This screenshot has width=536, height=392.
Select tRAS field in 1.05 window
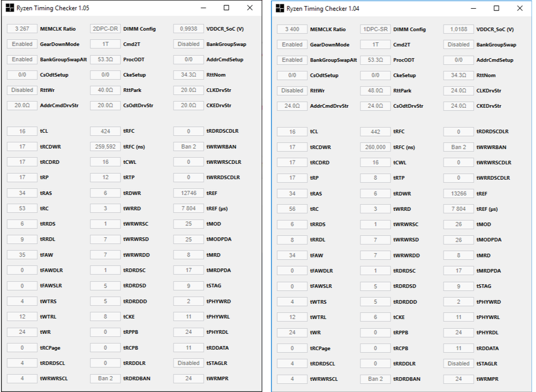click(x=22, y=193)
